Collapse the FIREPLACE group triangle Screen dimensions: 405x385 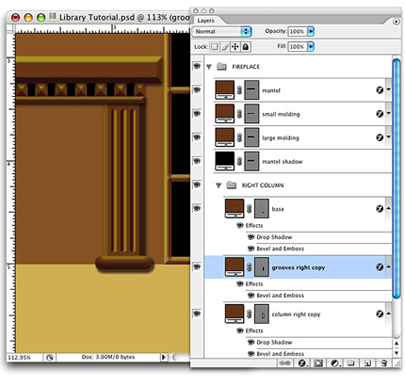point(209,67)
